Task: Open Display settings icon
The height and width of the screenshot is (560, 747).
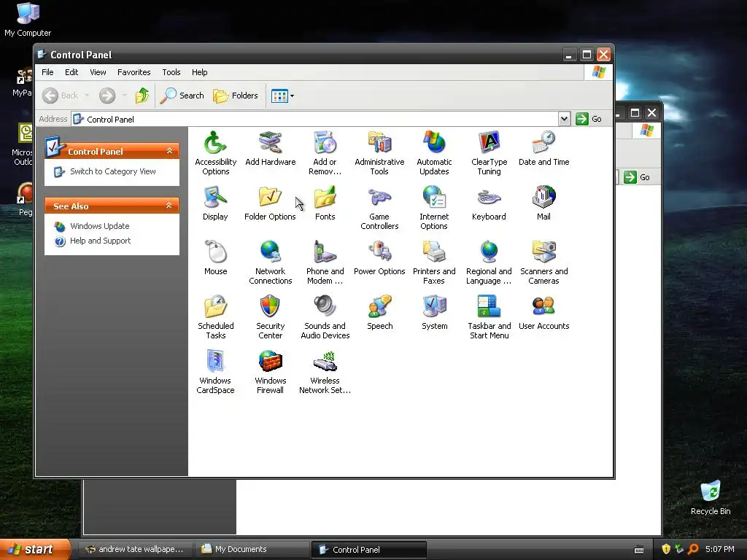Action: (x=215, y=197)
